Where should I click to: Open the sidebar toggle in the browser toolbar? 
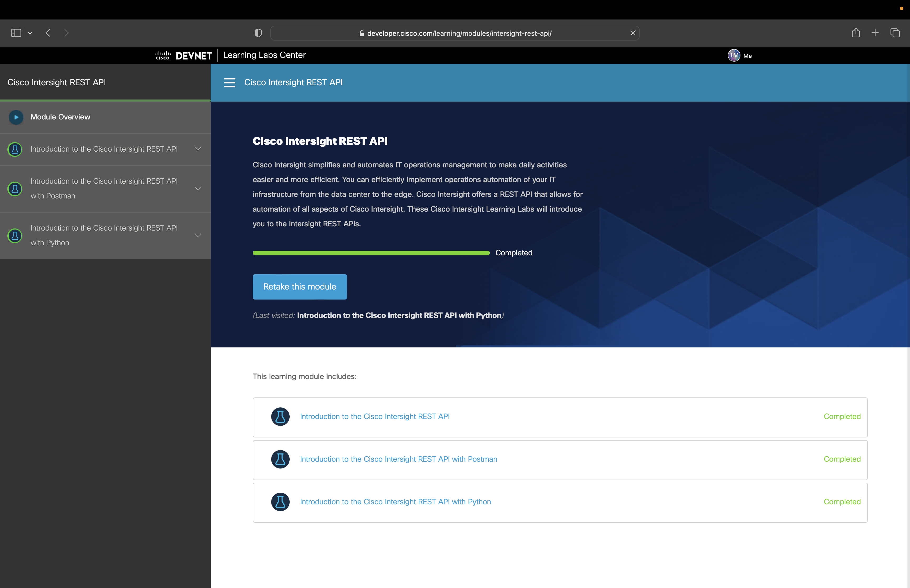[15, 33]
